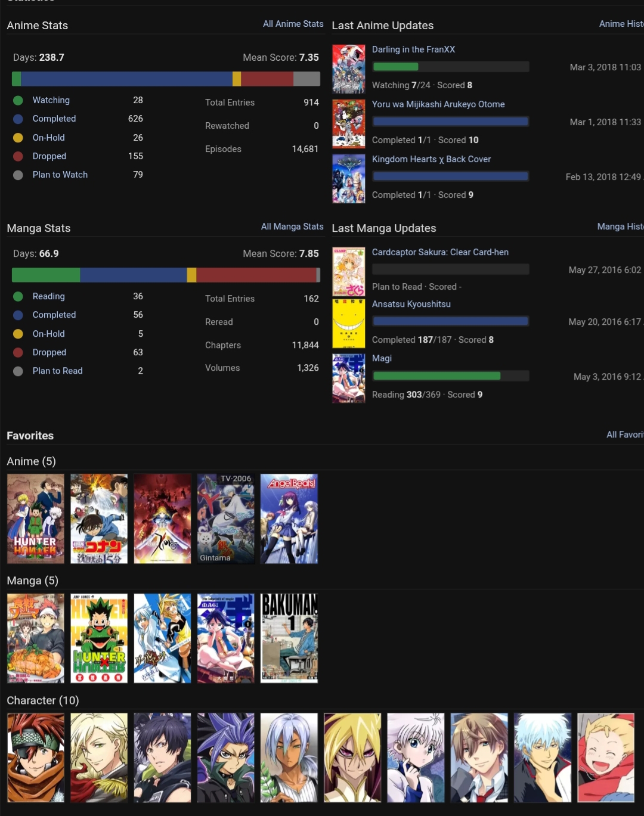Open the anime Plan to Watch list
The height and width of the screenshot is (816, 644).
point(60,175)
